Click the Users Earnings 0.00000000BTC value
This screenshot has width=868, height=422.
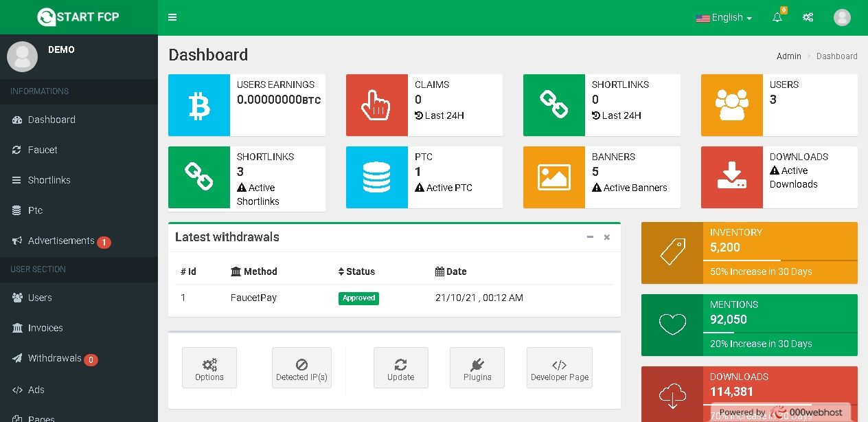coord(279,100)
